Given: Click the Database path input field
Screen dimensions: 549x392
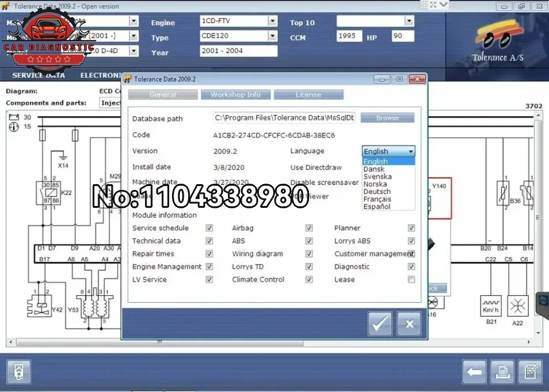Looking at the screenshot, I should (284, 118).
